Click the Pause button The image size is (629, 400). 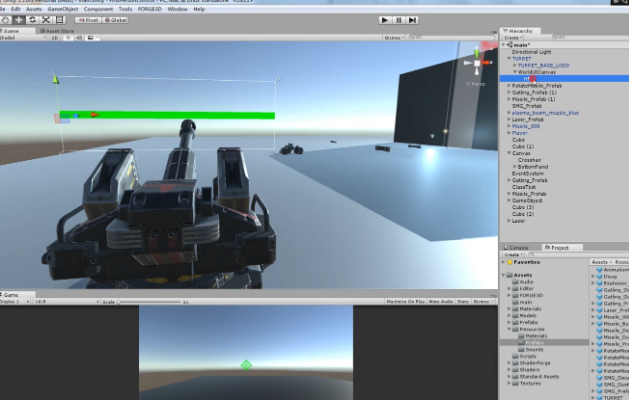(x=399, y=20)
